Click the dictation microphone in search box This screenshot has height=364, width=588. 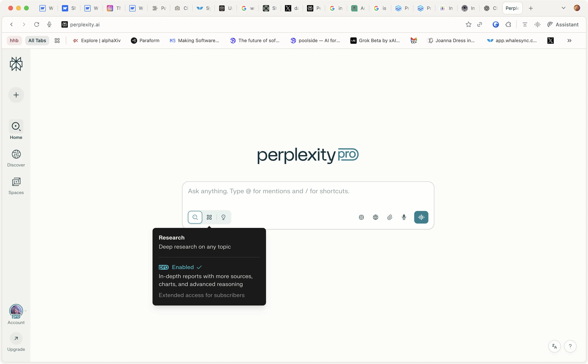click(x=404, y=217)
